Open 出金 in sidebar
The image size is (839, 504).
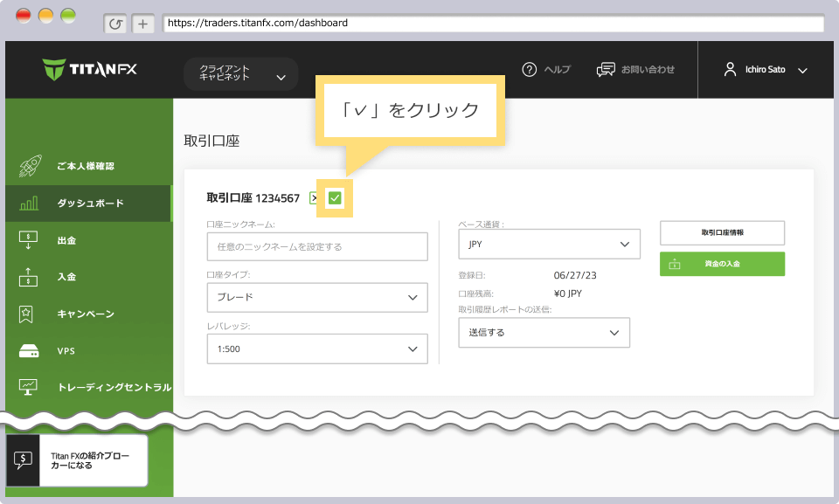click(67, 240)
